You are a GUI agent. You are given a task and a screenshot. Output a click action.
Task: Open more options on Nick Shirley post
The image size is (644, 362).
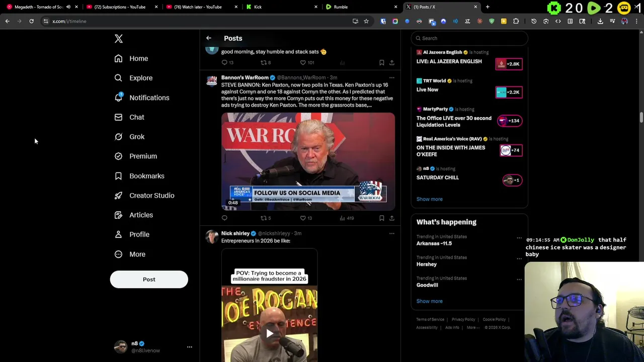coord(392,234)
